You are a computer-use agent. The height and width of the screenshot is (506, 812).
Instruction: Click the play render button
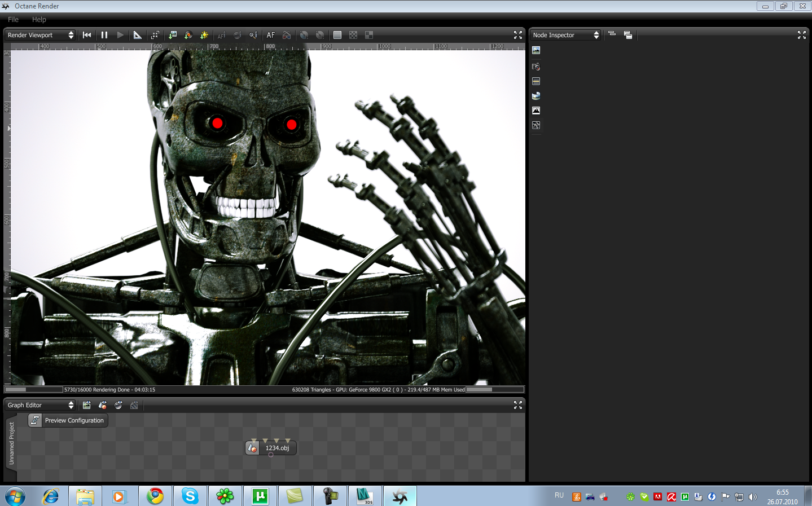click(120, 35)
